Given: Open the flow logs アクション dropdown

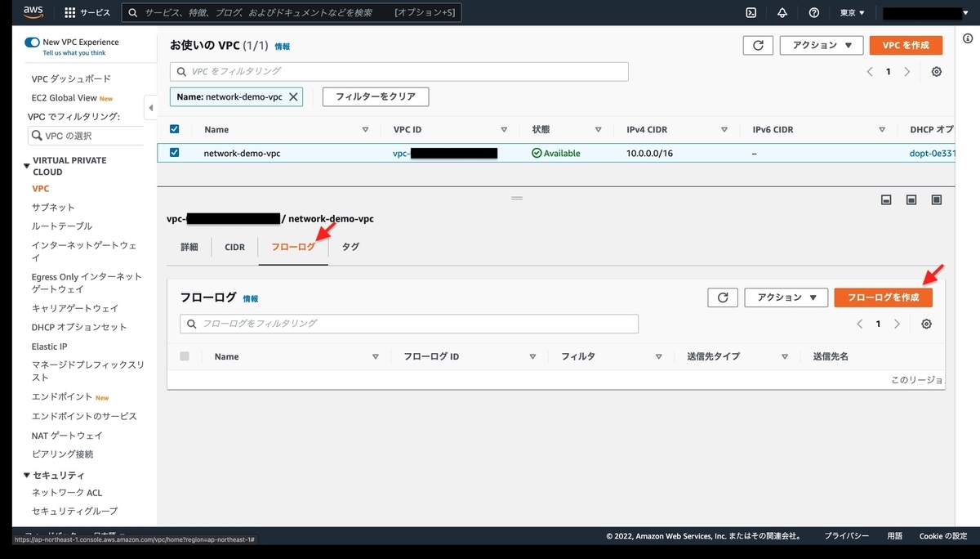Looking at the screenshot, I should (x=786, y=297).
